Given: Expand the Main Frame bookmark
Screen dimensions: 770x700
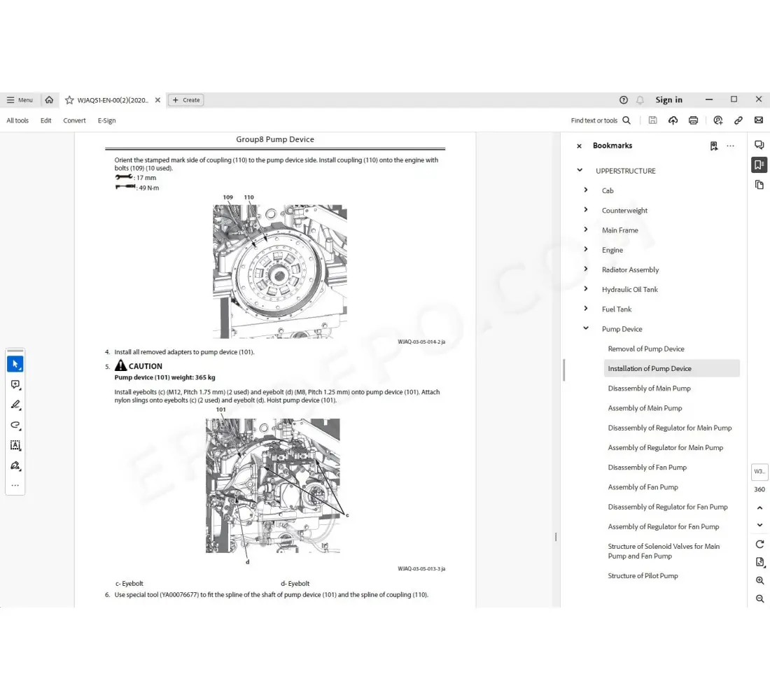Looking at the screenshot, I should click(x=585, y=230).
